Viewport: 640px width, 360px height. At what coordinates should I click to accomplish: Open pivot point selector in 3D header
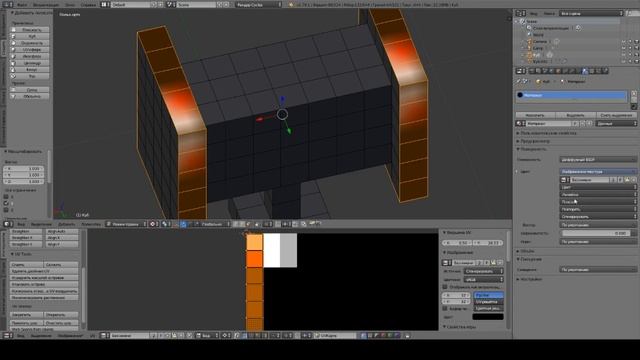165,224
